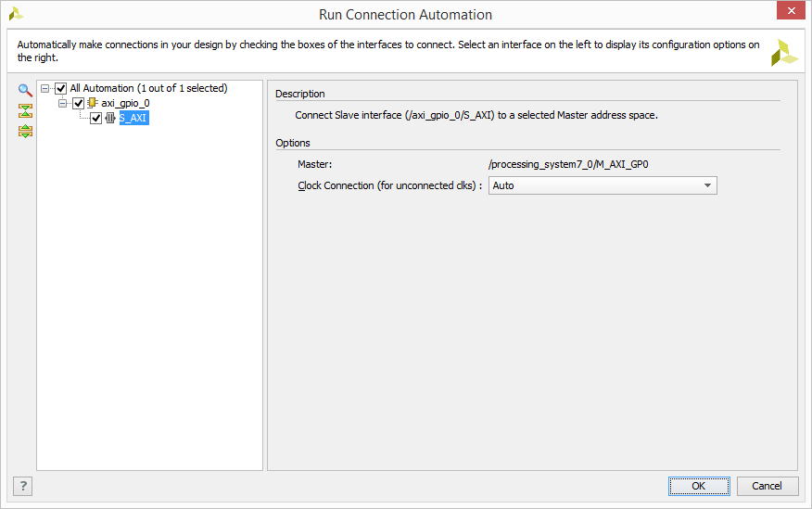
Task: Click the Options section heading
Action: [x=293, y=143]
